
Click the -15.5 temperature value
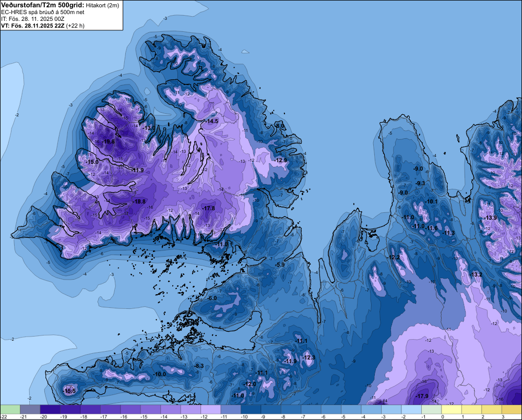click(x=69, y=391)
